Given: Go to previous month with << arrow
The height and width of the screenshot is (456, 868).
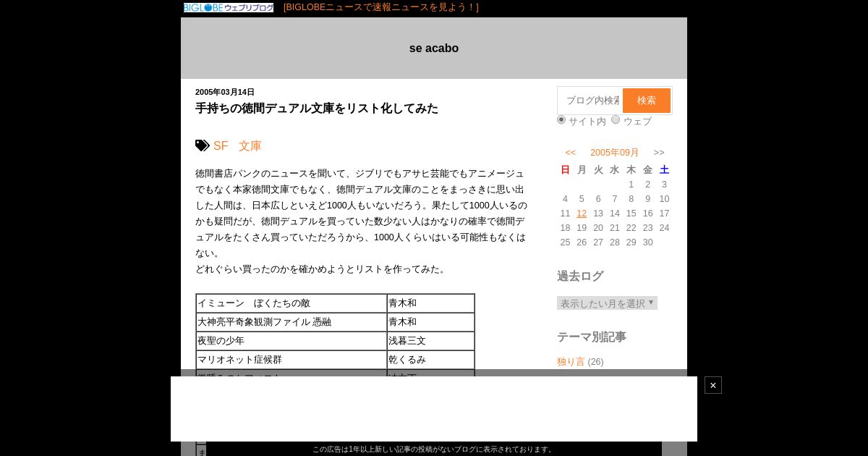Looking at the screenshot, I should pyautogui.click(x=571, y=153).
